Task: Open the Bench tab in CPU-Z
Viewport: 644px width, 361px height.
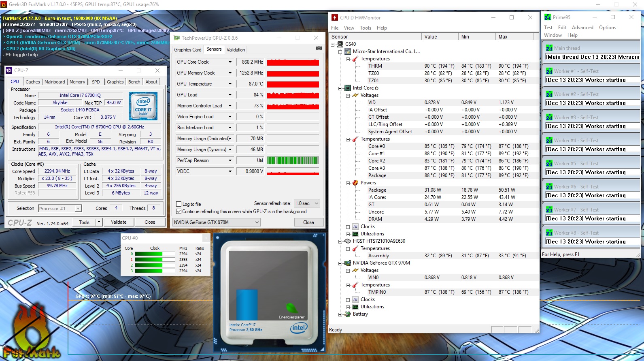Action: 134,82
